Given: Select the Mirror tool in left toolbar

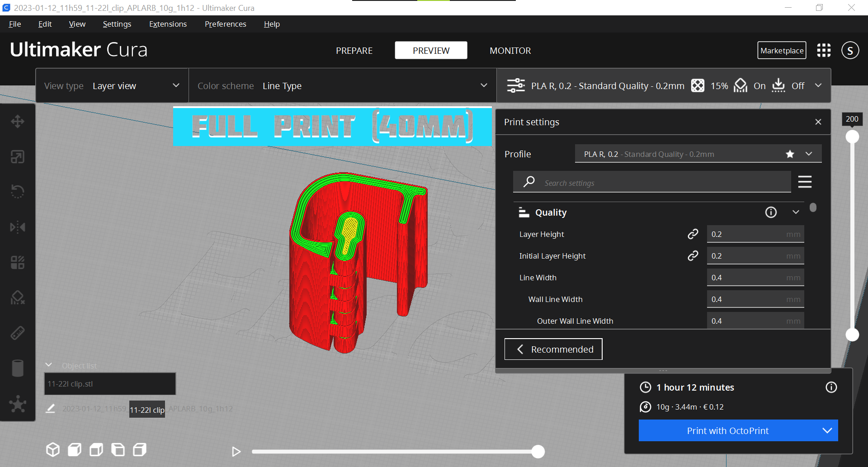Looking at the screenshot, I should 18,227.
